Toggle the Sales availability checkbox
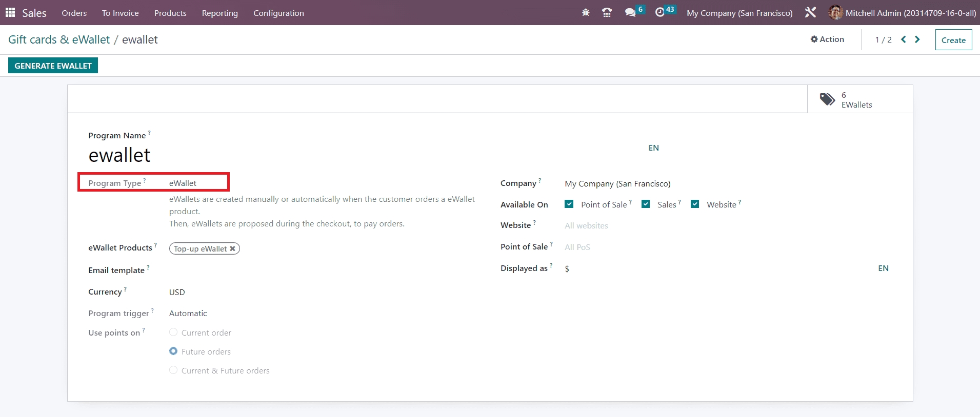This screenshot has height=417, width=980. click(x=646, y=204)
